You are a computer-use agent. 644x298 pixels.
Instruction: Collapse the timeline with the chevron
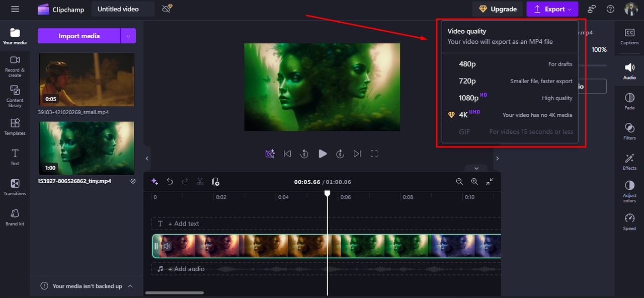coord(476,168)
